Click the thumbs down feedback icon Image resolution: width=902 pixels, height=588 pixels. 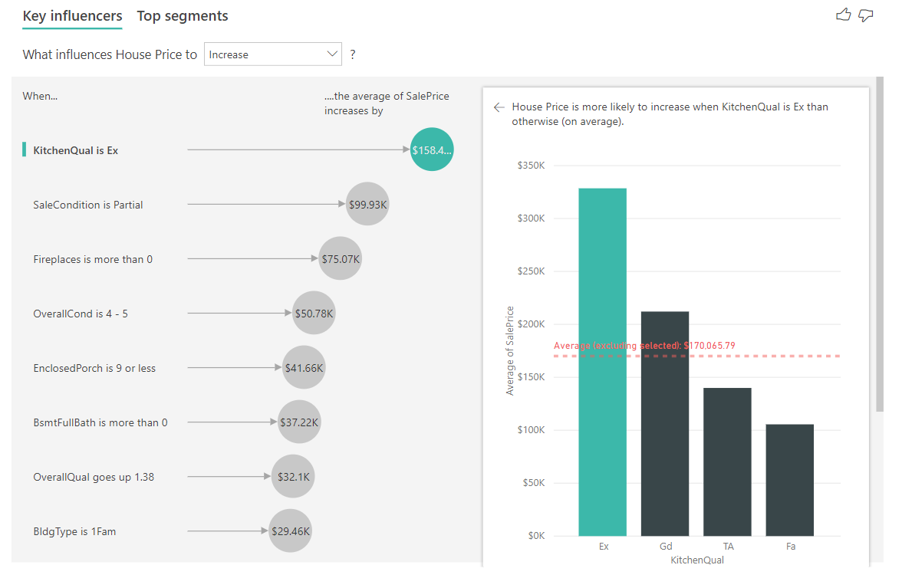point(866,15)
